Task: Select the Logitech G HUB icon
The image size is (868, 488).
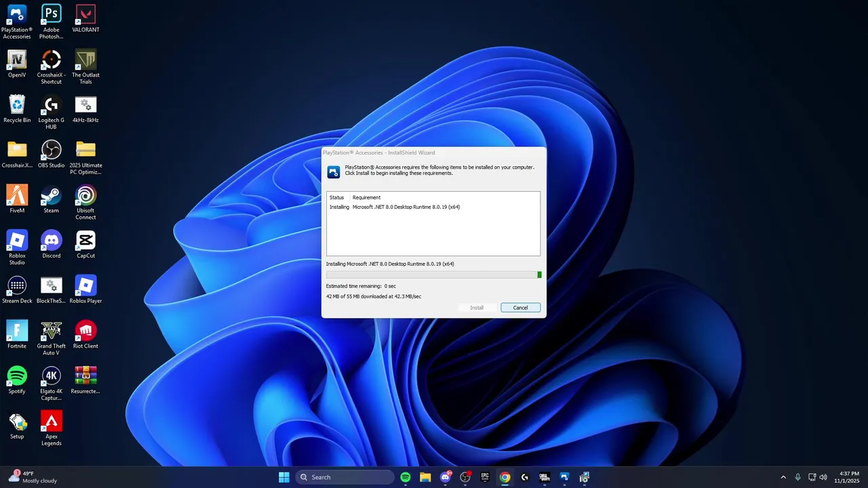Action: pyautogui.click(x=51, y=113)
